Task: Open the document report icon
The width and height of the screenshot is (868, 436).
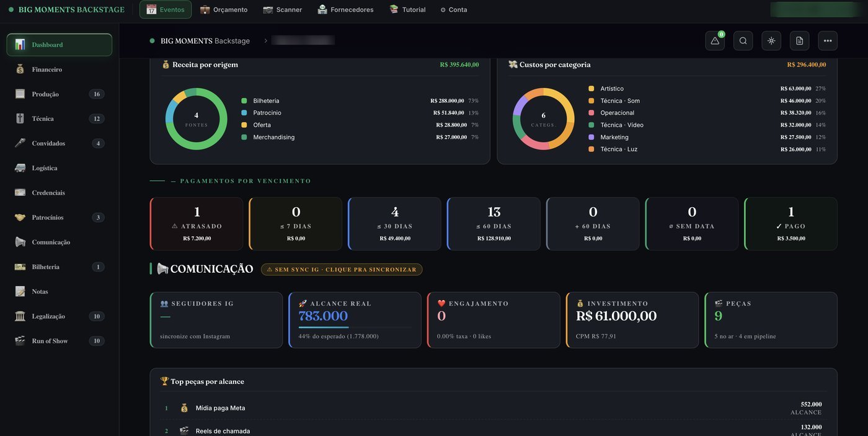Action: [x=799, y=41]
